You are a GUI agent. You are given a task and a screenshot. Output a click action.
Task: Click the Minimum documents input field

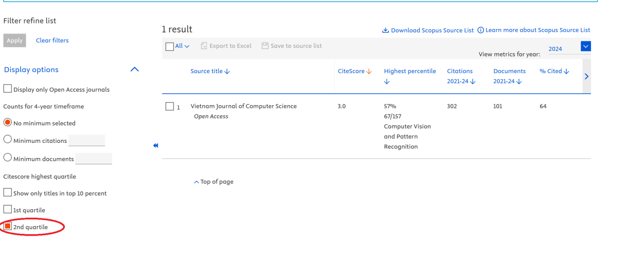[94, 158]
